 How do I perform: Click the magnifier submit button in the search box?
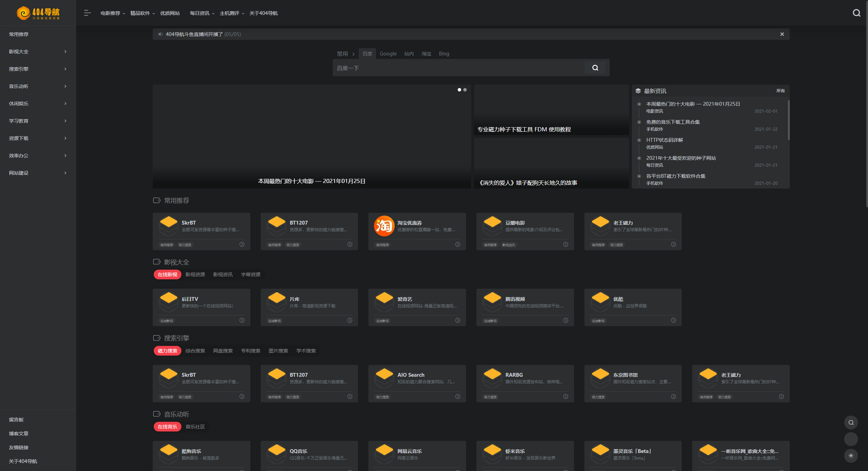(595, 68)
